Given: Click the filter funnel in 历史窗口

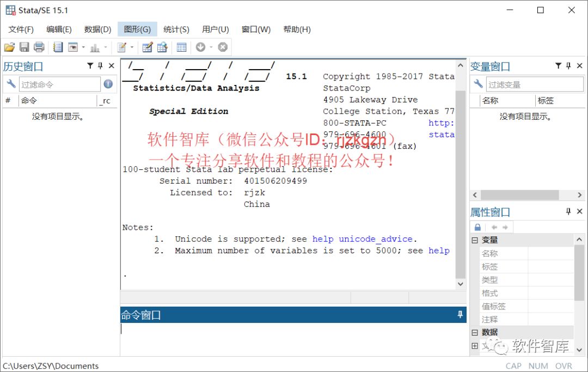Looking at the screenshot, I should [90, 65].
